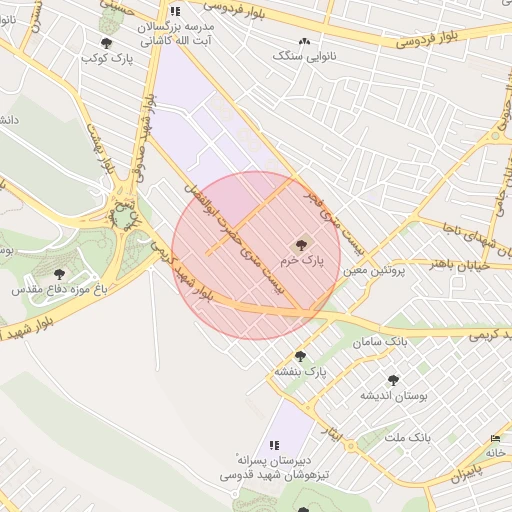Viewport: 512px width, 512px height.
Task: Select the پاییزان street label
Action: pyautogui.click(x=466, y=473)
